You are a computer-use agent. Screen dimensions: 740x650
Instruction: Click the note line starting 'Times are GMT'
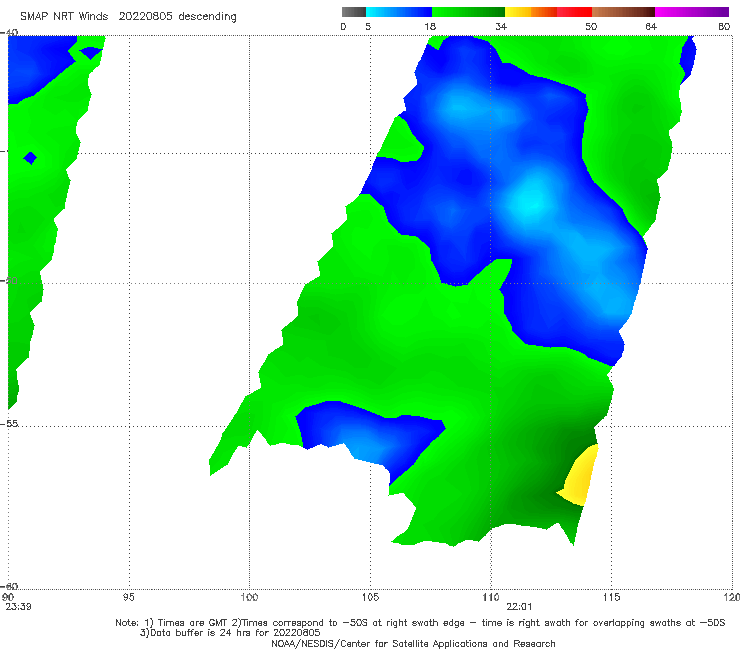(420, 623)
